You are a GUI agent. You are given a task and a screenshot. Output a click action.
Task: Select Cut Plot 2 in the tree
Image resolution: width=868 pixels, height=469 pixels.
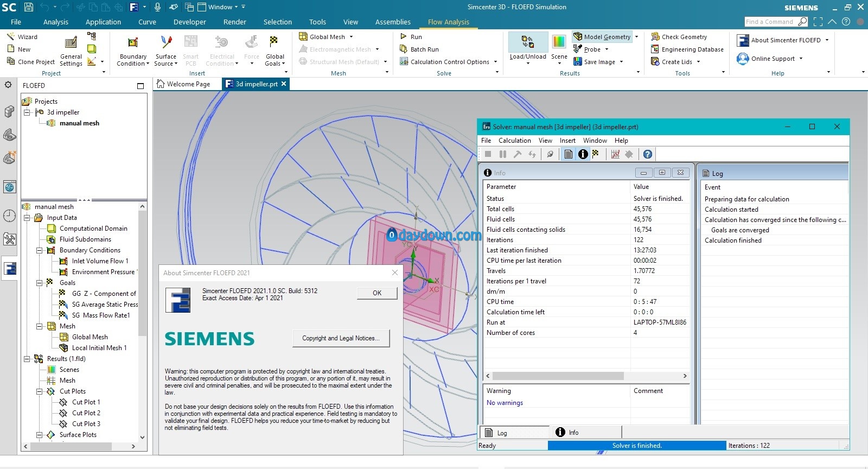pos(86,413)
